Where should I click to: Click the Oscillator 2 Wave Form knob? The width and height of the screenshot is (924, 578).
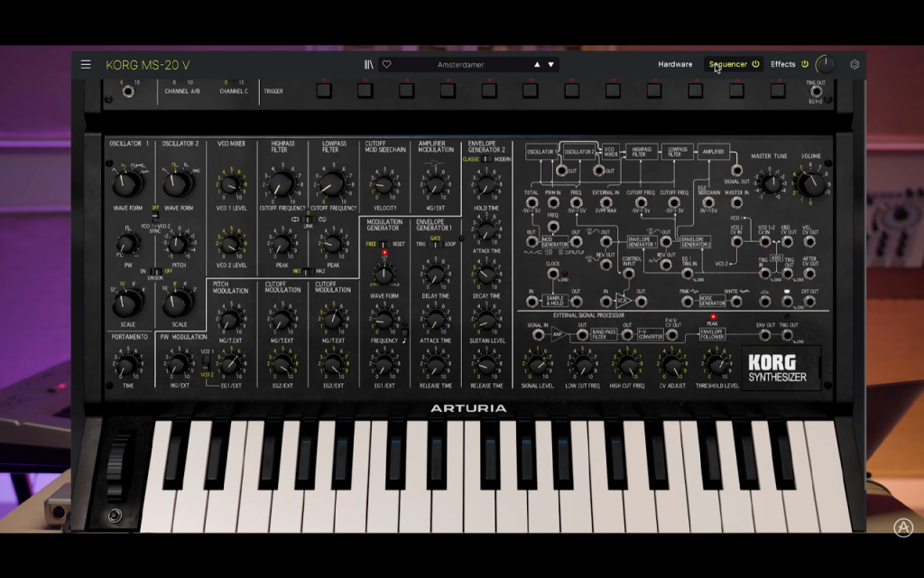point(178,183)
